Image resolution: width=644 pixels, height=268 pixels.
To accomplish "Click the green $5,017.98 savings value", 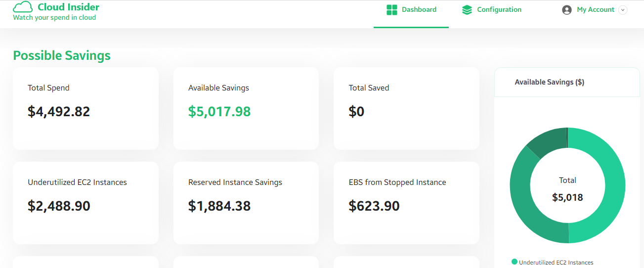I will coord(219,111).
